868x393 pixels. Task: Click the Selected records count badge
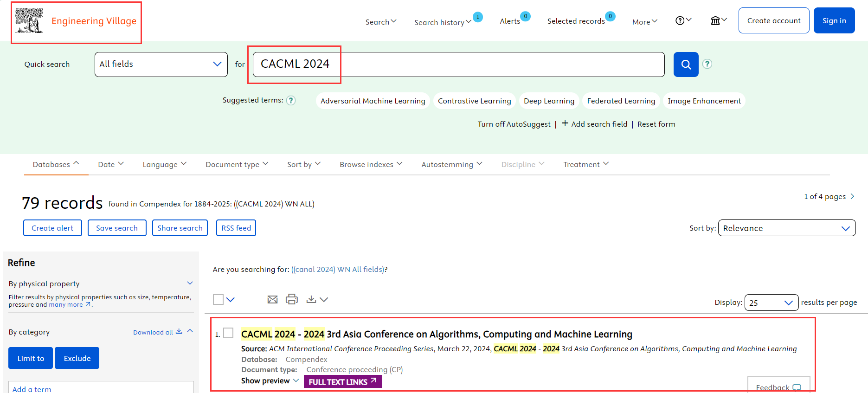coord(611,16)
